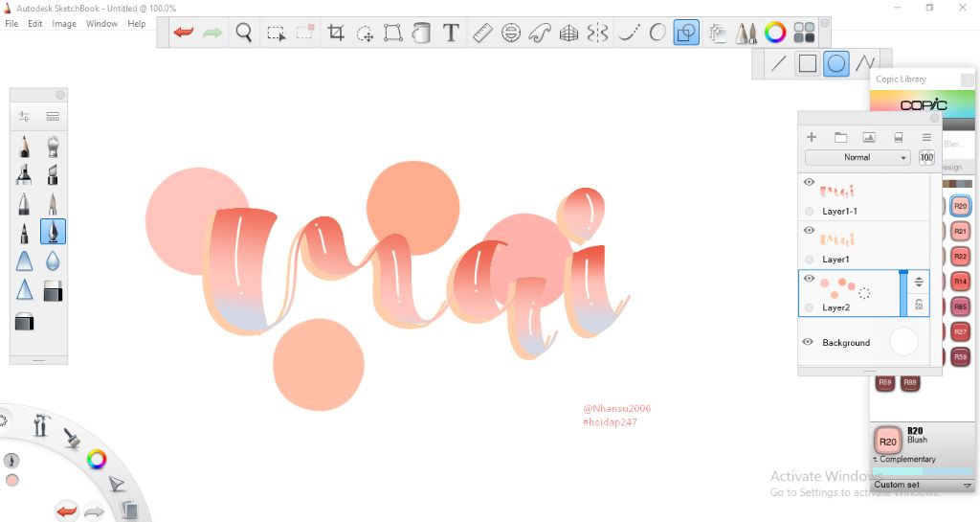Add a new layer with plus icon

click(812, 137)
